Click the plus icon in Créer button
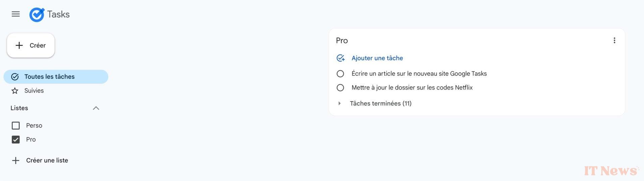 (19, 45)
